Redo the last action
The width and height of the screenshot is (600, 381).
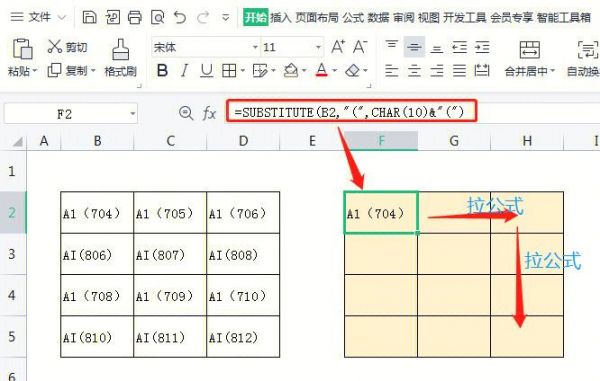(x=203, y=17)
